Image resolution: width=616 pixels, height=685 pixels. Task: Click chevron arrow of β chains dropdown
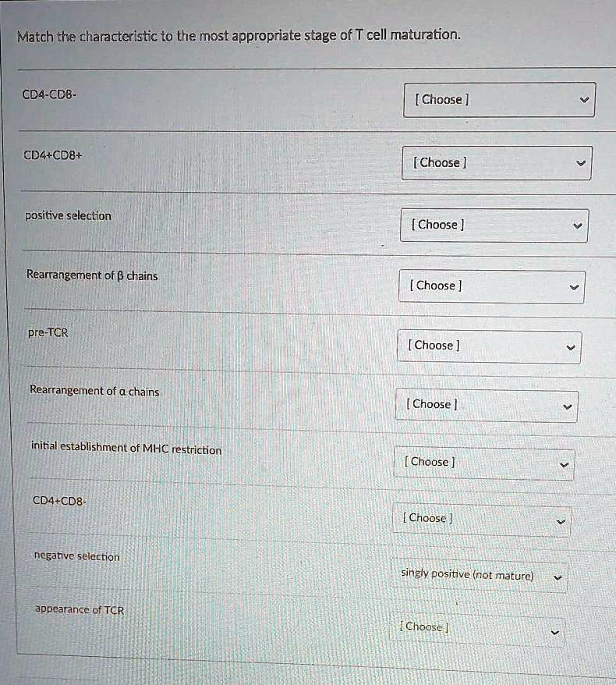[574, 287]
